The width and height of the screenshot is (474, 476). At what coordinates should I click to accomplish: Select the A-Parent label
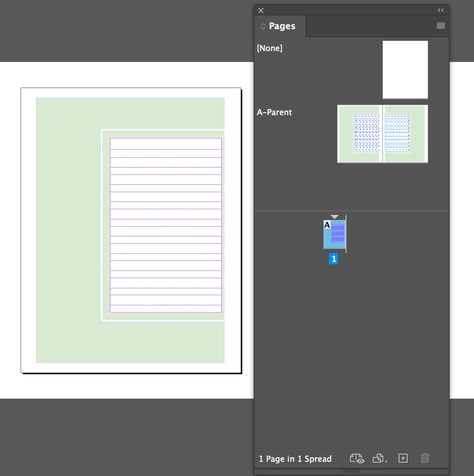(274, 112)
